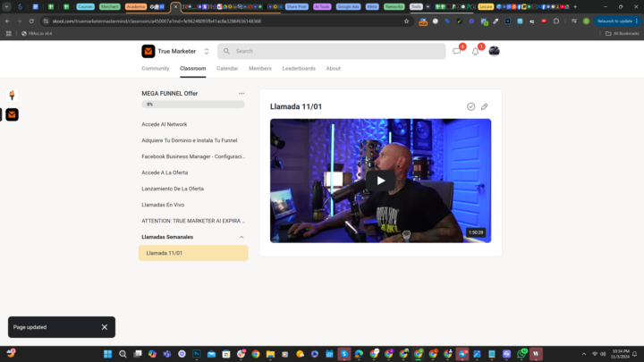Open Task View from the taskbar
Image resolution: width=644 pixels, height=362 pixels.
pos(138,354)
